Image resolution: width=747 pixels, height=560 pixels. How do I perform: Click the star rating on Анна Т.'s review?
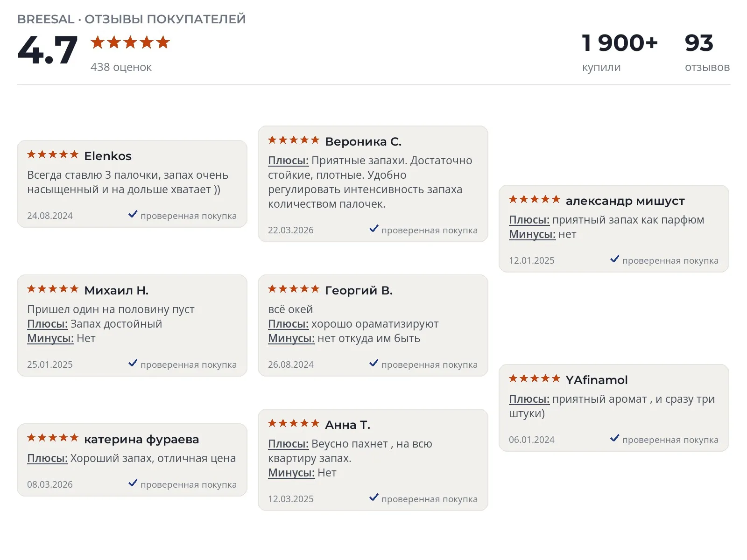click(294, 424)
